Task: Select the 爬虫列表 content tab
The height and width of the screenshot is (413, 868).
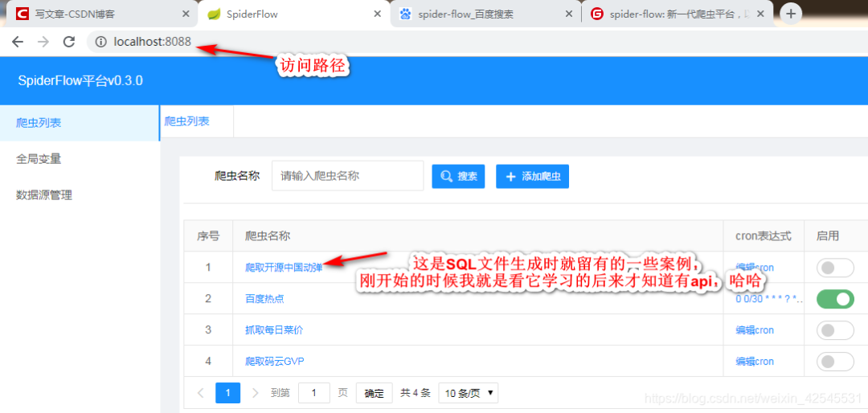Action: click(x=187, y=121)
